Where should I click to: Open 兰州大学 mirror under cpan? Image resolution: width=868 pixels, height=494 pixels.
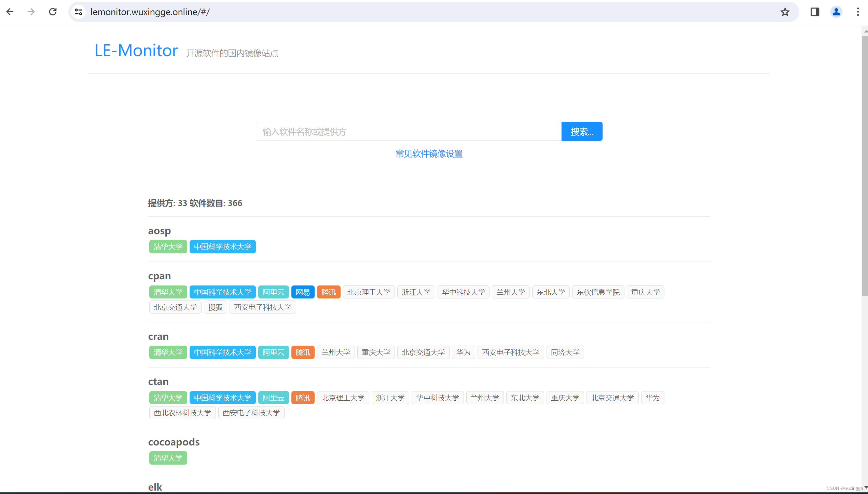tap(511, 292)
